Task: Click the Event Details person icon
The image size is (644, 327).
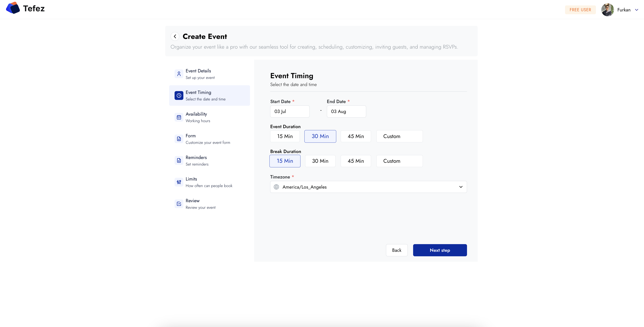Action: (179, 74)
